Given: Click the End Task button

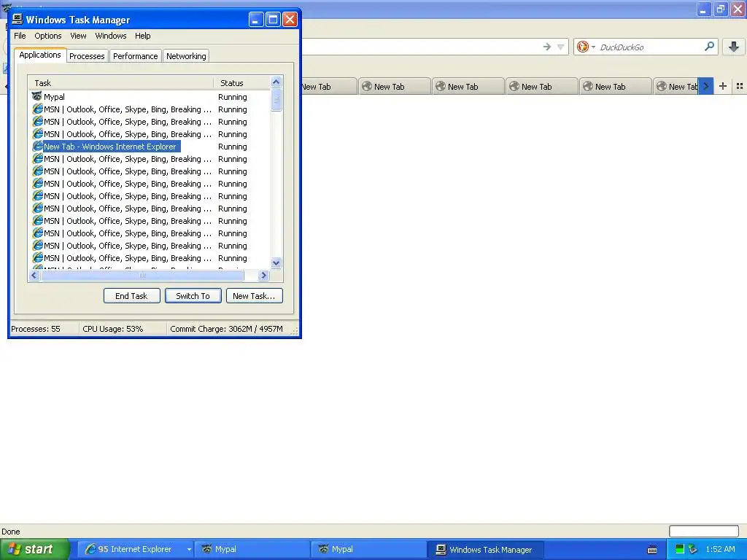Looking at the screenshot, I should pos(131,296).
